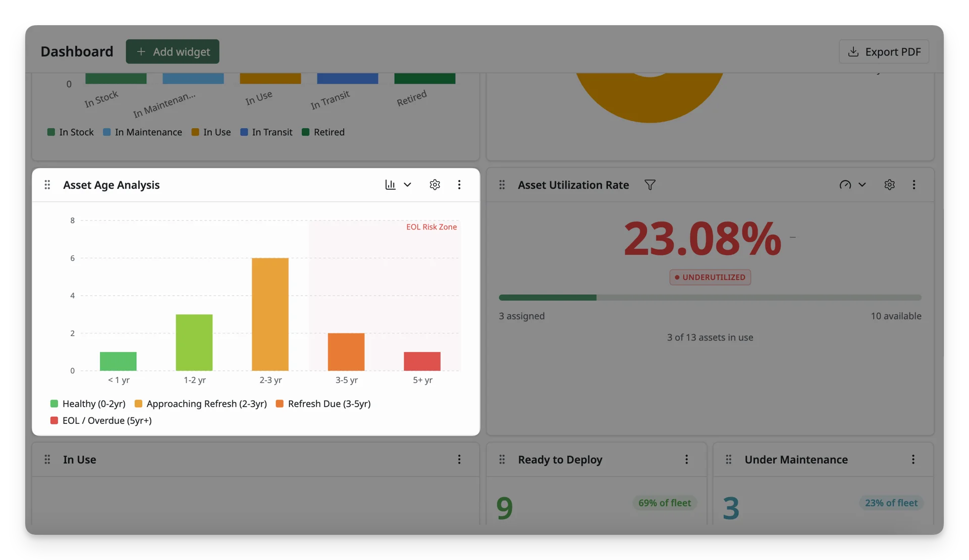Toggle Approaching Refresh (2-3yr) legend item
969x560 pixels.
click(200, 404)
